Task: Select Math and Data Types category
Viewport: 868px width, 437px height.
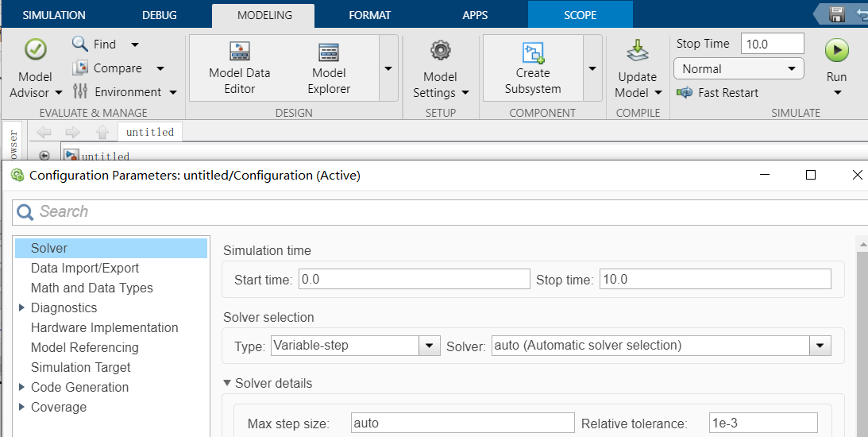Action: [x=92, y=288]
